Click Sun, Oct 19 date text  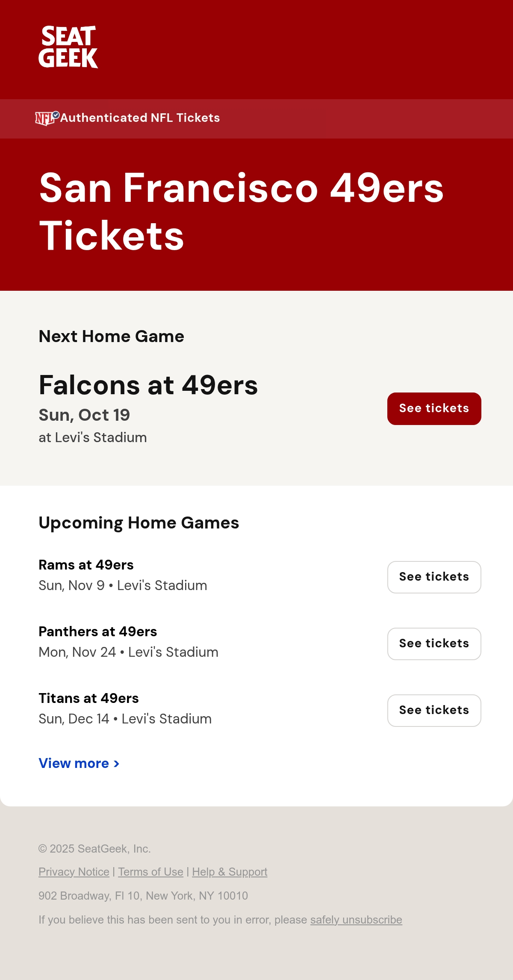84,415
